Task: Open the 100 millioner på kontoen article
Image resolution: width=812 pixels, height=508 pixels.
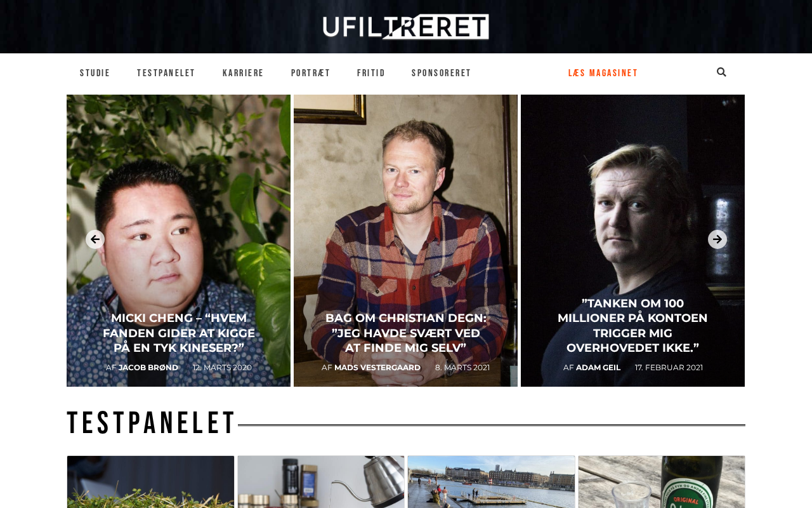Action: [x=632, y=326]
